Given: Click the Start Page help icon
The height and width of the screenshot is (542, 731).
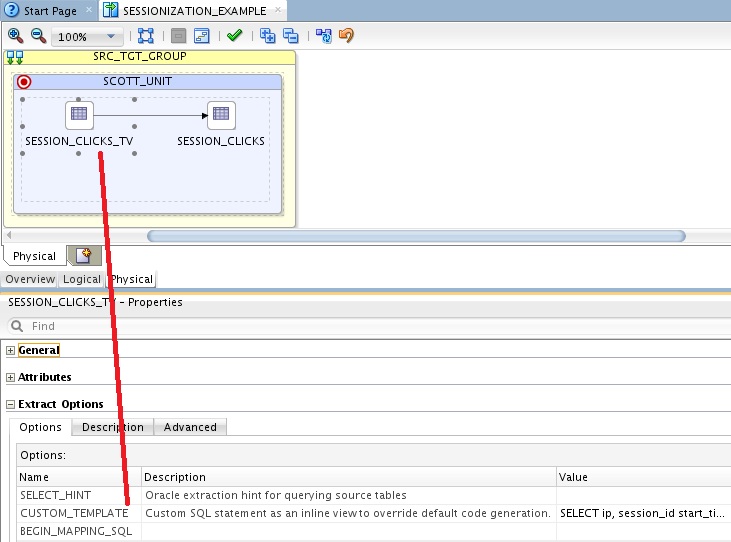Looking at the screenshot, I should point(11,10).
